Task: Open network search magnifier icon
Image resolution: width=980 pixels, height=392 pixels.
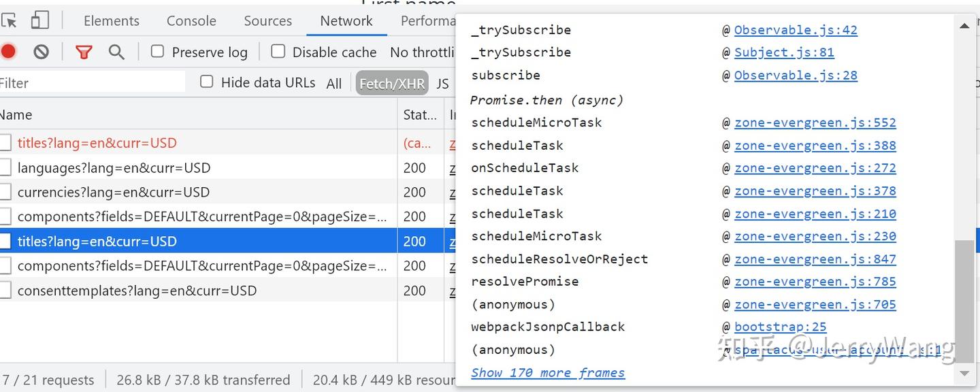Action: tap(117, 52)
